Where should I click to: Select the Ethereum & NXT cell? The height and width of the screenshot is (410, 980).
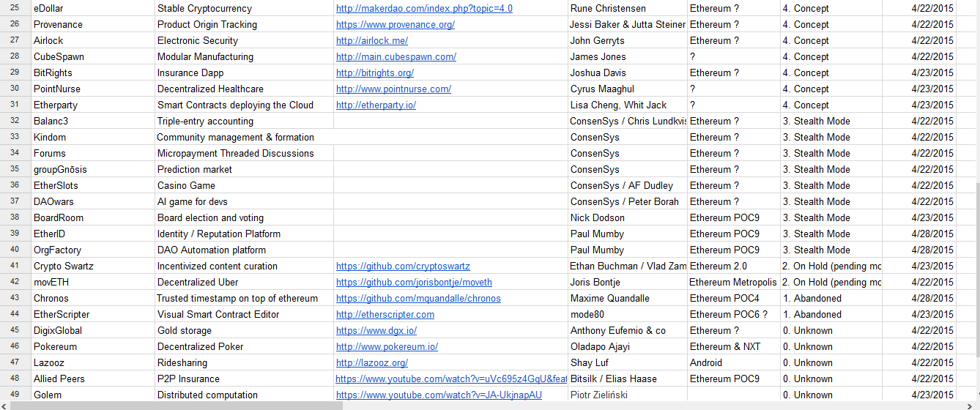tap(734, 347)
